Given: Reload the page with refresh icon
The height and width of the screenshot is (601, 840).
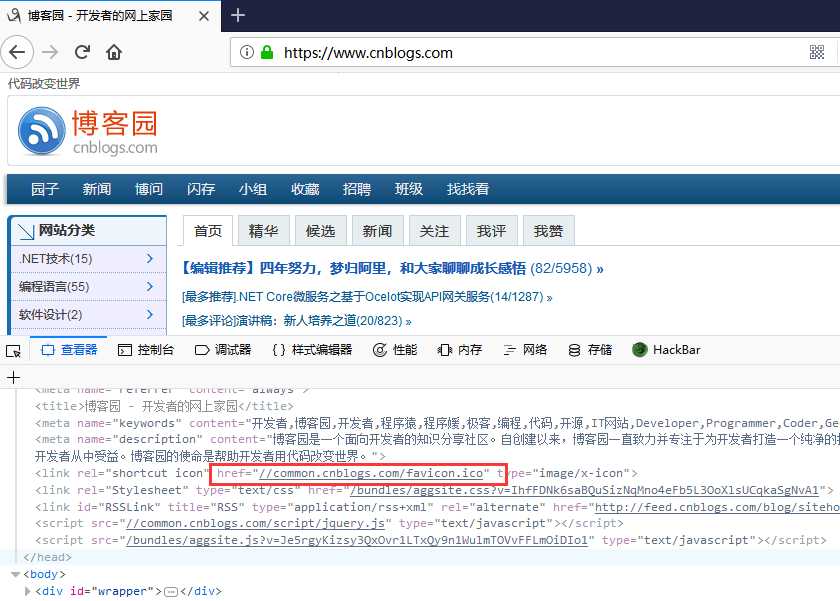Looking at the screenshot, I should click(x=82, y=52).
